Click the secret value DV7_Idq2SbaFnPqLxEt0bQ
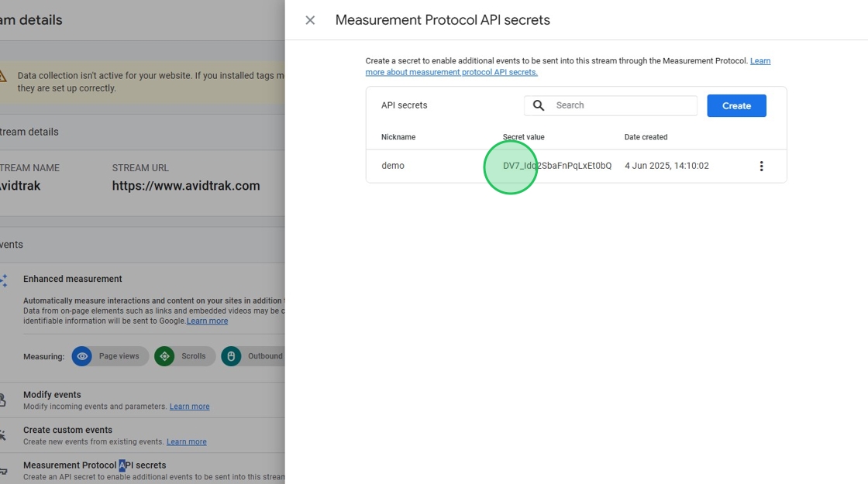Screen dimensions: 868x484 tap(557, 166)
